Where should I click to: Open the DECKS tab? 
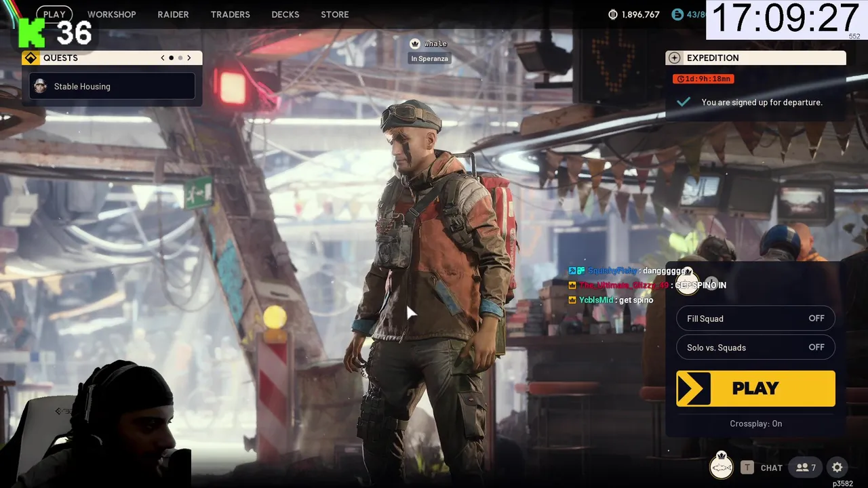point(285,14)
